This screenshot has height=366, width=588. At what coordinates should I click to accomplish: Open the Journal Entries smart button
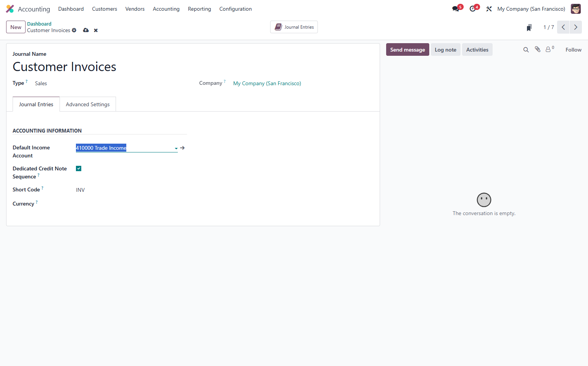[294, 27]
